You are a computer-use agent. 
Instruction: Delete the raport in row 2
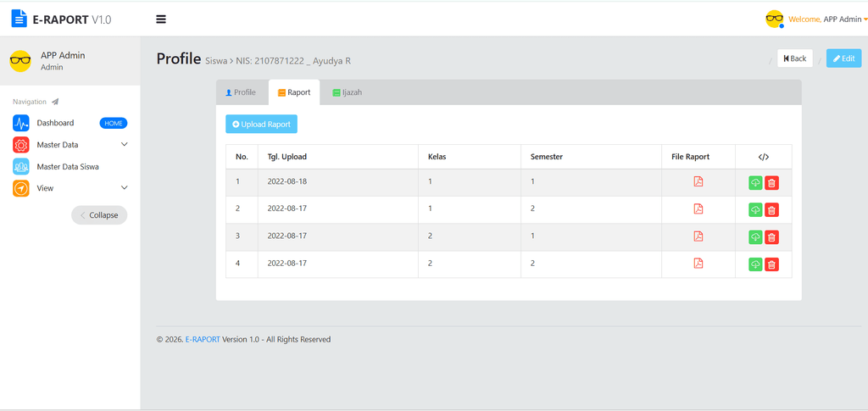(771, 209)
